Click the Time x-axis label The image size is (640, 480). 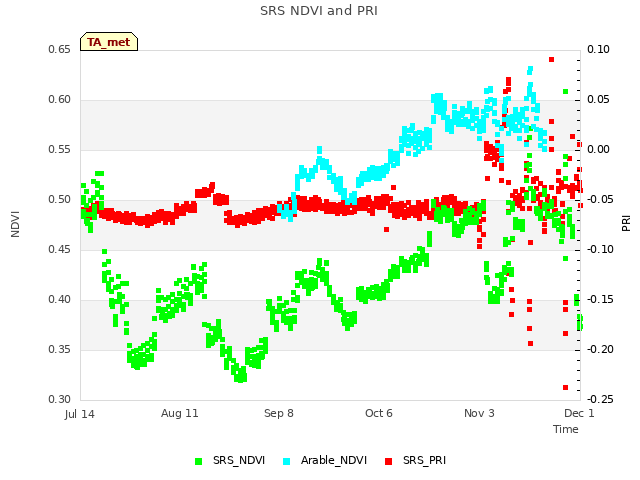(x=566, y=429)
